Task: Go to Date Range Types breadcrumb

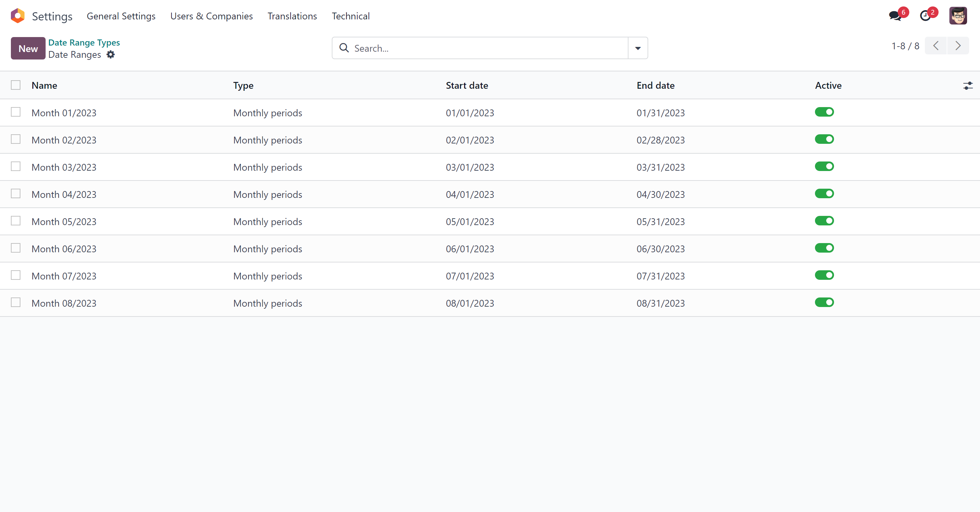Action: [x=84, y=42]
